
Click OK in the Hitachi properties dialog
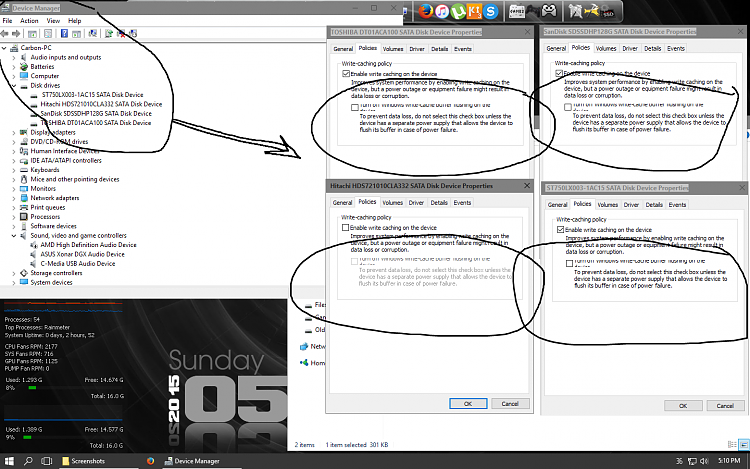(468, 404)
